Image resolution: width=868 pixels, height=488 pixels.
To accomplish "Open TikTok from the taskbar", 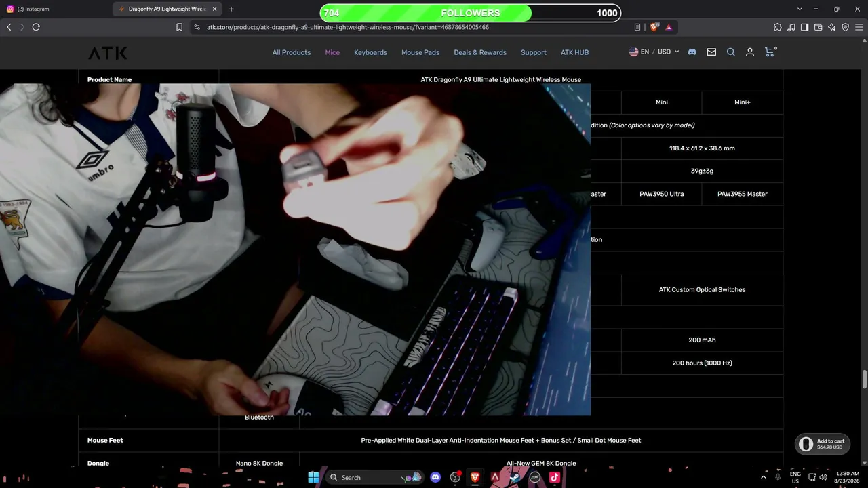I will tap(554, 477).
